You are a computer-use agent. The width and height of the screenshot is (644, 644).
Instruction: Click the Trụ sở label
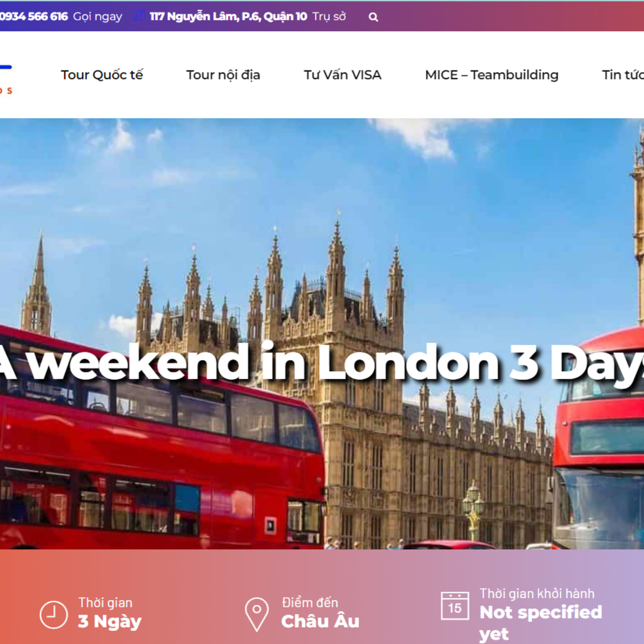click(329, 16)
